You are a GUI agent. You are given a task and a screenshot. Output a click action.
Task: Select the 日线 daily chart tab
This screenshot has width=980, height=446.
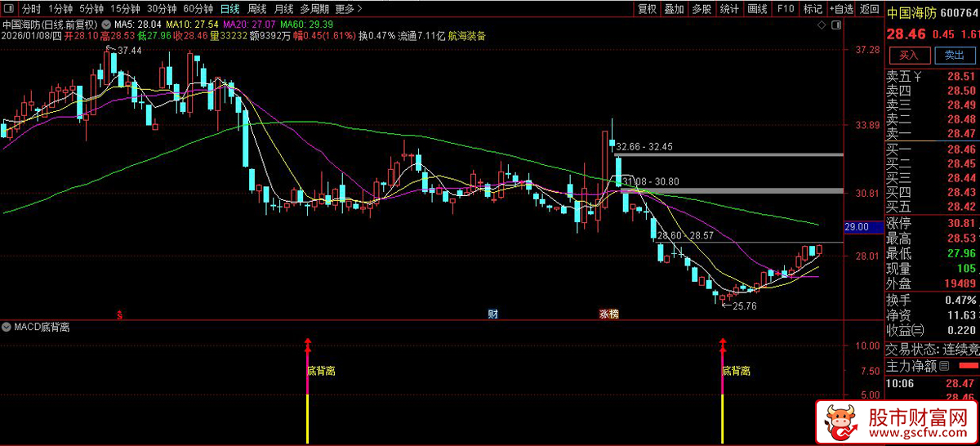[230, 9]
